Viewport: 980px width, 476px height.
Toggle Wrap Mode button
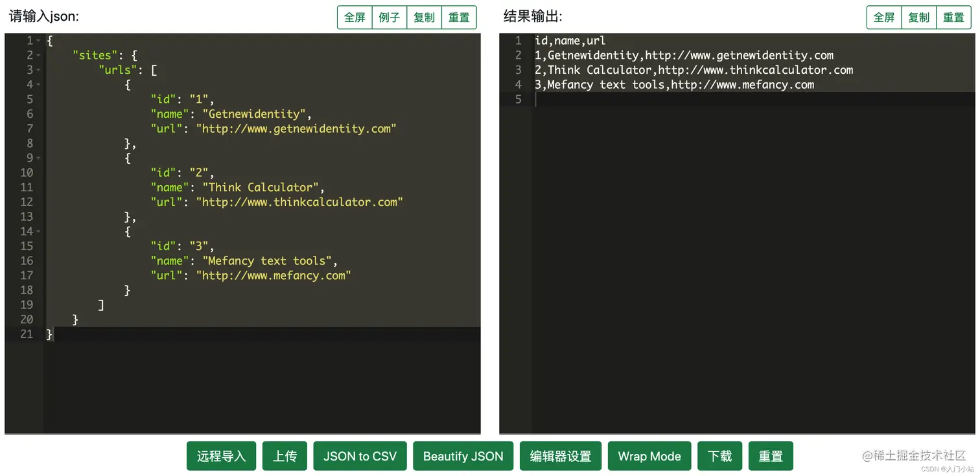[649, 456]
